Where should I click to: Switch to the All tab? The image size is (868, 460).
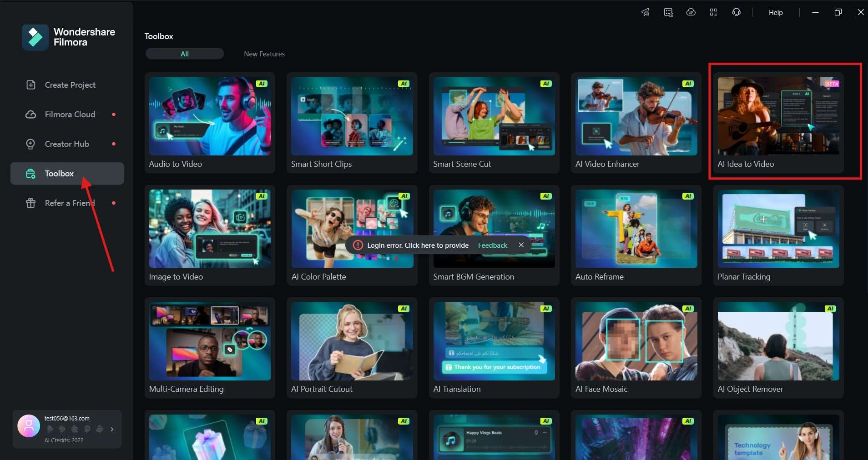[185, 54]
